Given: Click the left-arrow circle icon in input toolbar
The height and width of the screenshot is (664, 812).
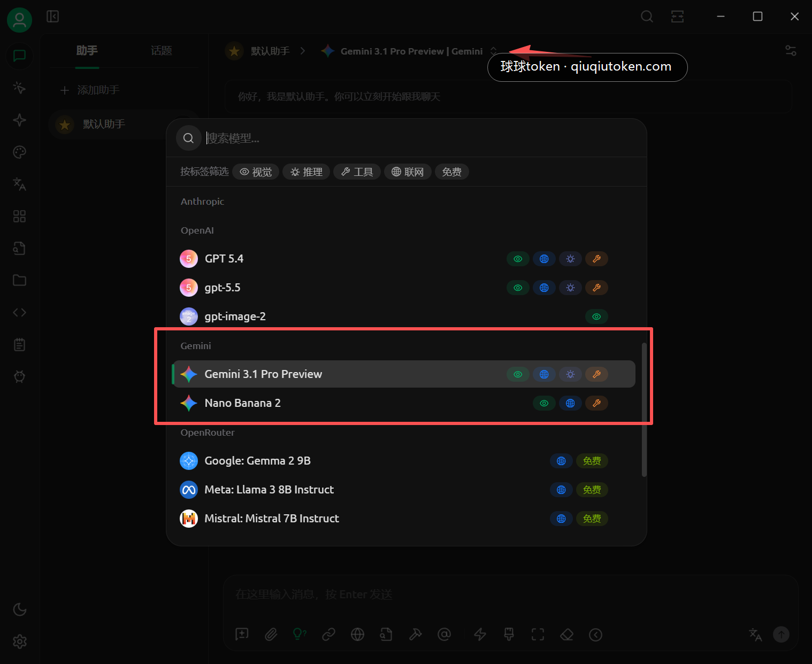Looking at the screenshot, I should pyautogui.click(x=596, y=634).
